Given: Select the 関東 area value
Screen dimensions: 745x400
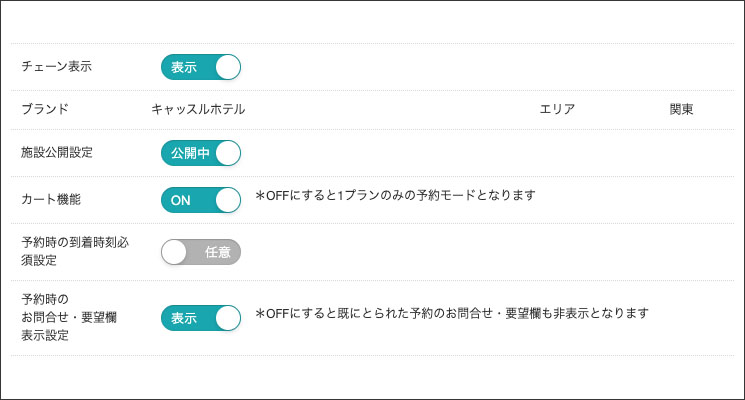Looking at the screenshot, I should coord(682,109).
